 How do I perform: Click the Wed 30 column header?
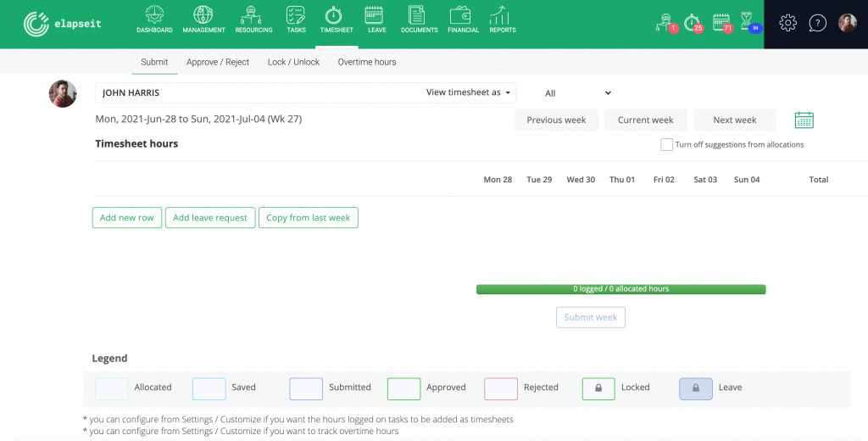coord(581,180)
